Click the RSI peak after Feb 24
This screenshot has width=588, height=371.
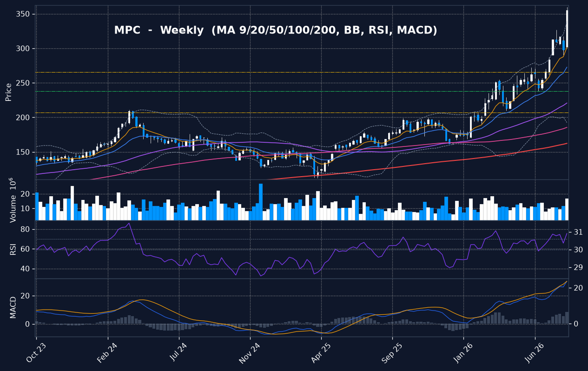[x=129, y=224]
